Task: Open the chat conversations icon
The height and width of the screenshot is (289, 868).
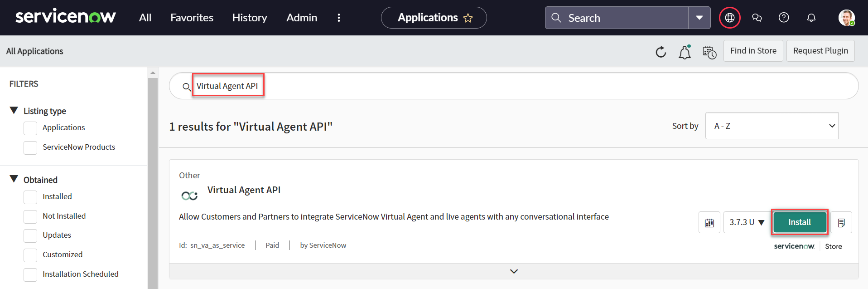Action: click(757, 18)
